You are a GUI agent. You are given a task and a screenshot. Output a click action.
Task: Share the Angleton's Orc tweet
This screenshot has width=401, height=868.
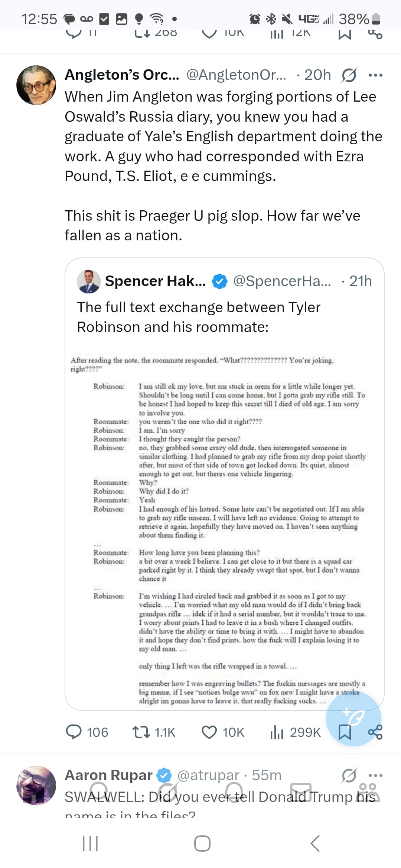tap(375, 732)
